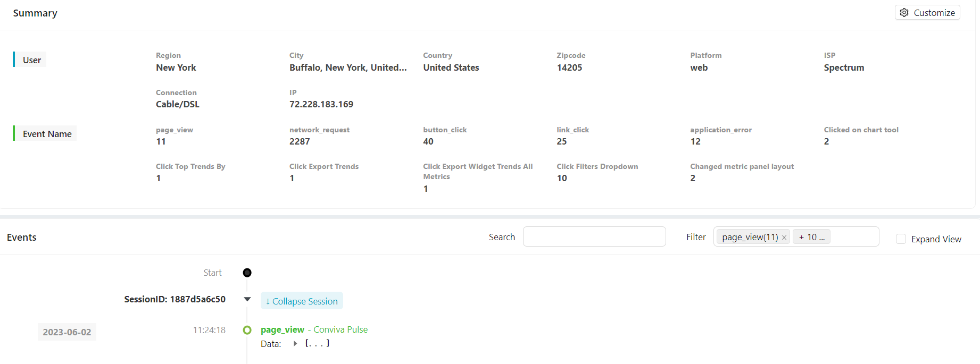Click the Customize gear icon

coord(904,13)
